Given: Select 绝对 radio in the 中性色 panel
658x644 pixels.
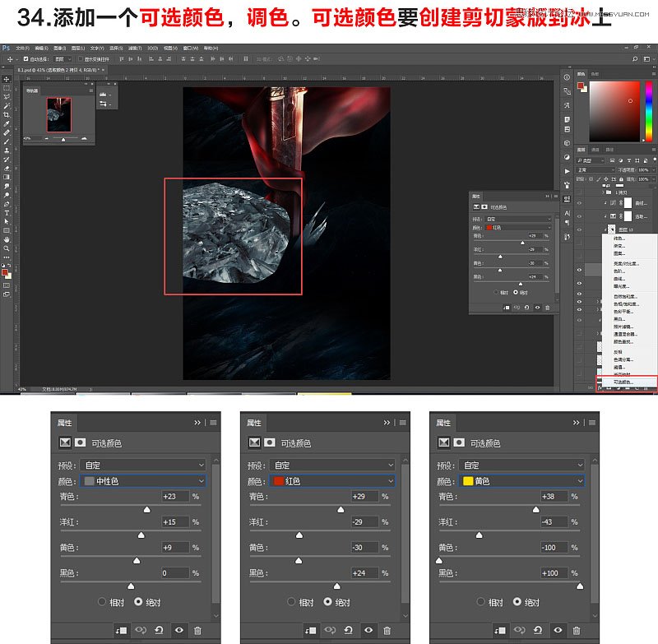Looking at the screenshot, I should point(138,601).
